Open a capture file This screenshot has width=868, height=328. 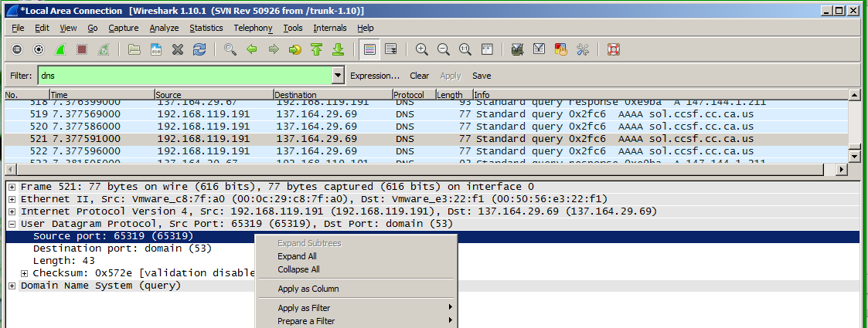tap(134, 50)
